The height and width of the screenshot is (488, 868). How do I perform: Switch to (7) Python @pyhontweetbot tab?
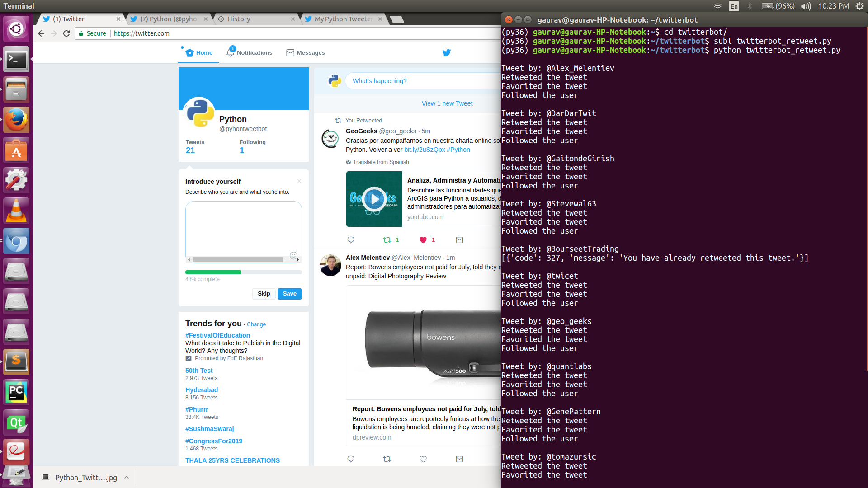169,19
